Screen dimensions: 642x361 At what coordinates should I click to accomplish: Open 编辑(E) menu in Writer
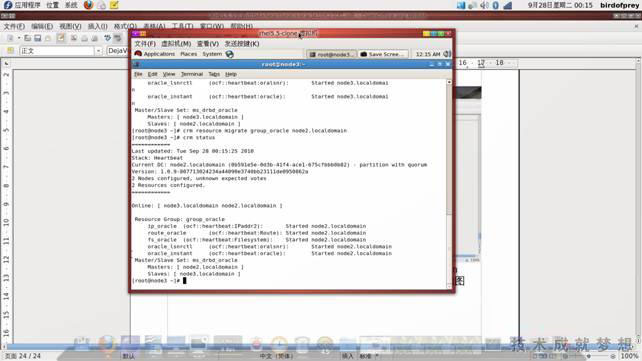click(x=42, y=26)
